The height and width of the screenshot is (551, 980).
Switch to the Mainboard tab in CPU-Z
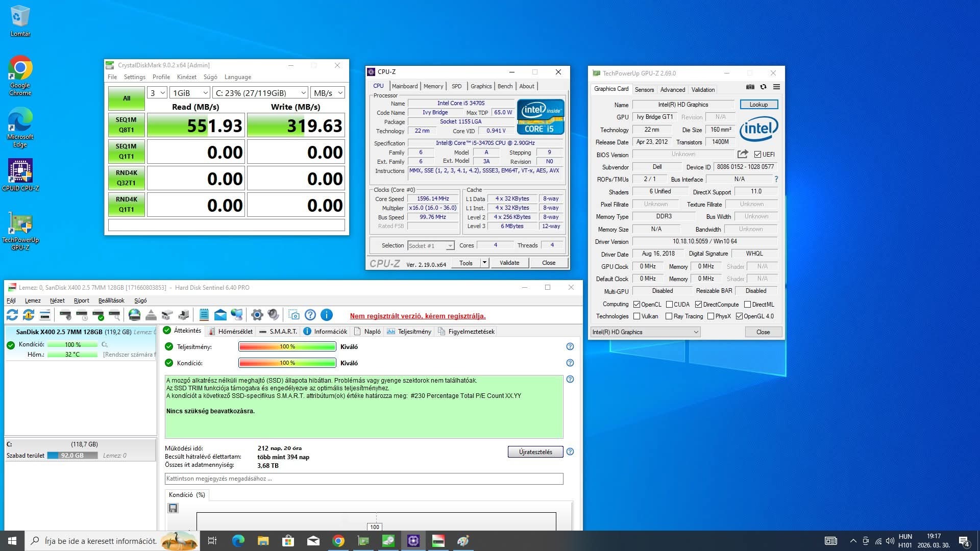(x=404, y=86)
